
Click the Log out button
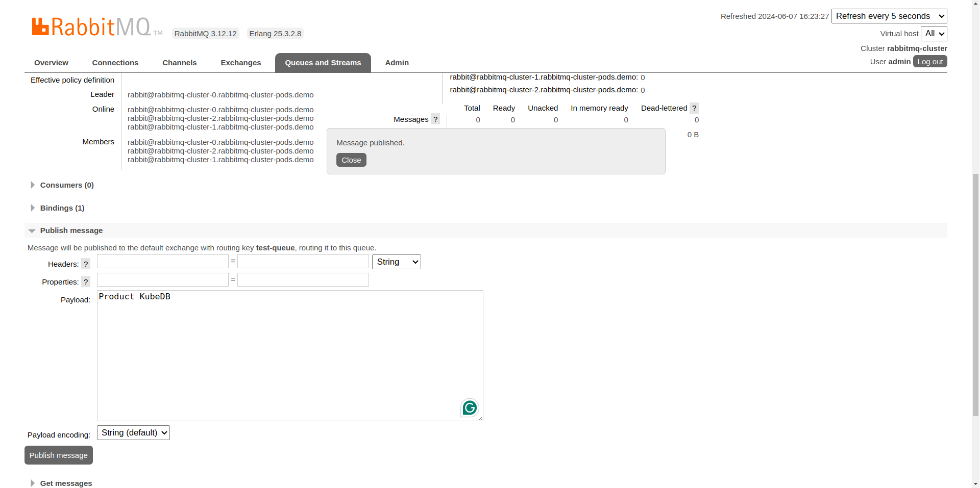click(x=930, y=62)
